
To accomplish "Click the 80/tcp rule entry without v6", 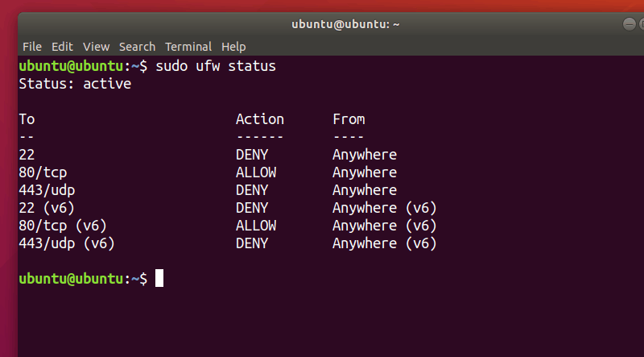I will [x=39, y=172].
